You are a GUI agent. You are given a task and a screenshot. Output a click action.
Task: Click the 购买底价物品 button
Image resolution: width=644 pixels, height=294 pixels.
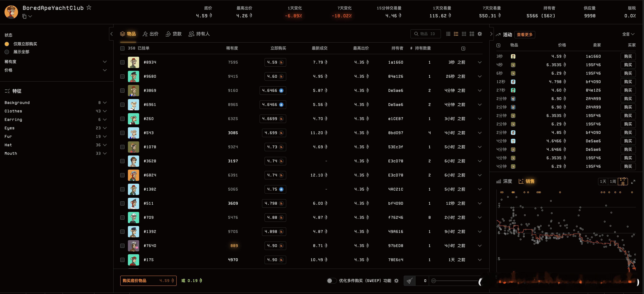[x=148, y=281]
